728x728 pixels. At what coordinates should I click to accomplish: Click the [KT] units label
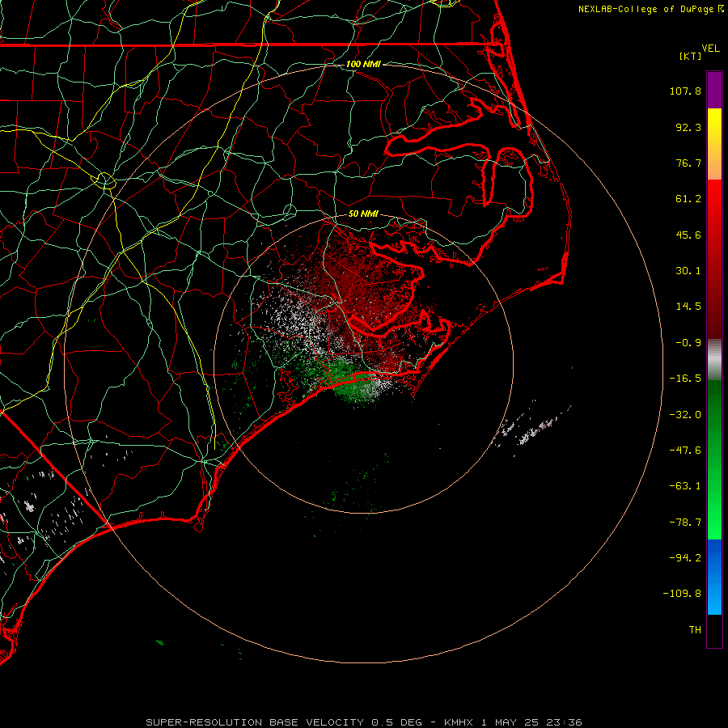pos(691,56)
